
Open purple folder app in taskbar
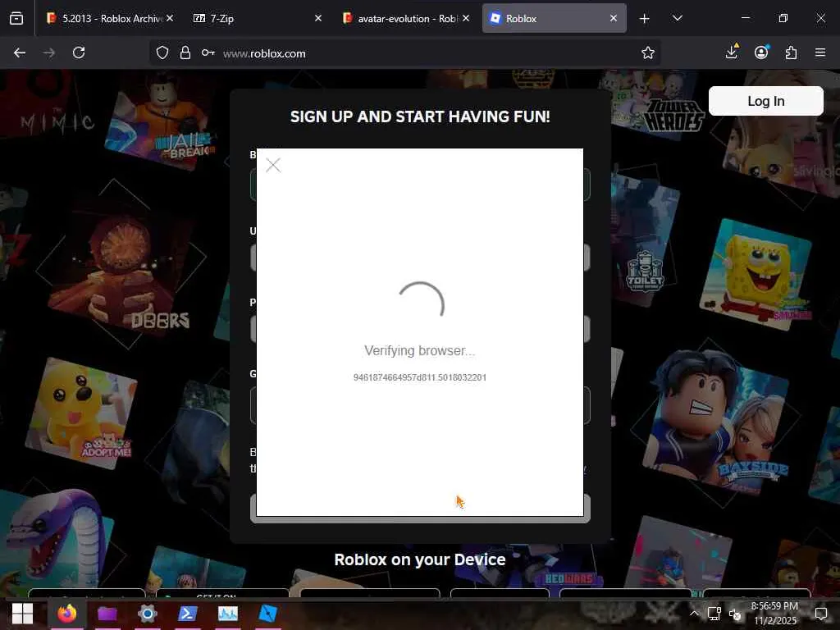pyautogui.click(x=107, y=614)
